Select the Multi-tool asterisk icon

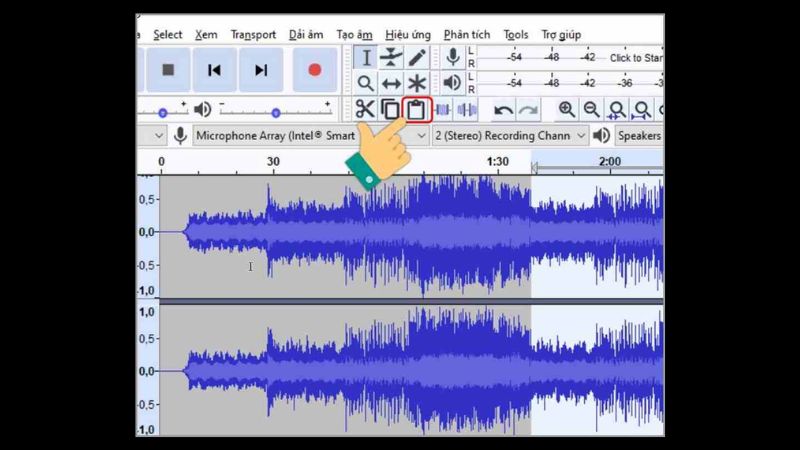(x=417, y=83)
